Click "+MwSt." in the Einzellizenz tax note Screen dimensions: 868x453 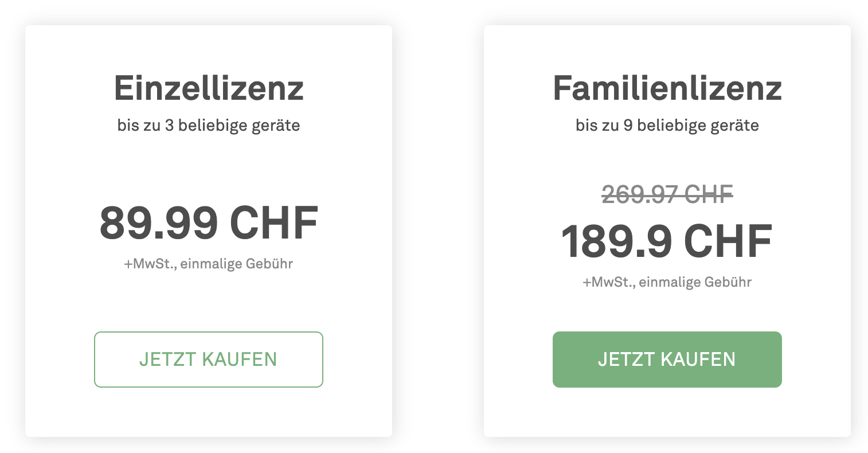(x=150, y=264)
